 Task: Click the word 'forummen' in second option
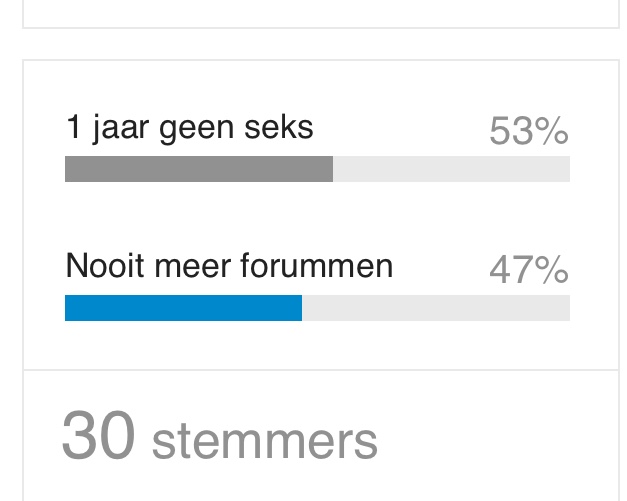(317, 265)
